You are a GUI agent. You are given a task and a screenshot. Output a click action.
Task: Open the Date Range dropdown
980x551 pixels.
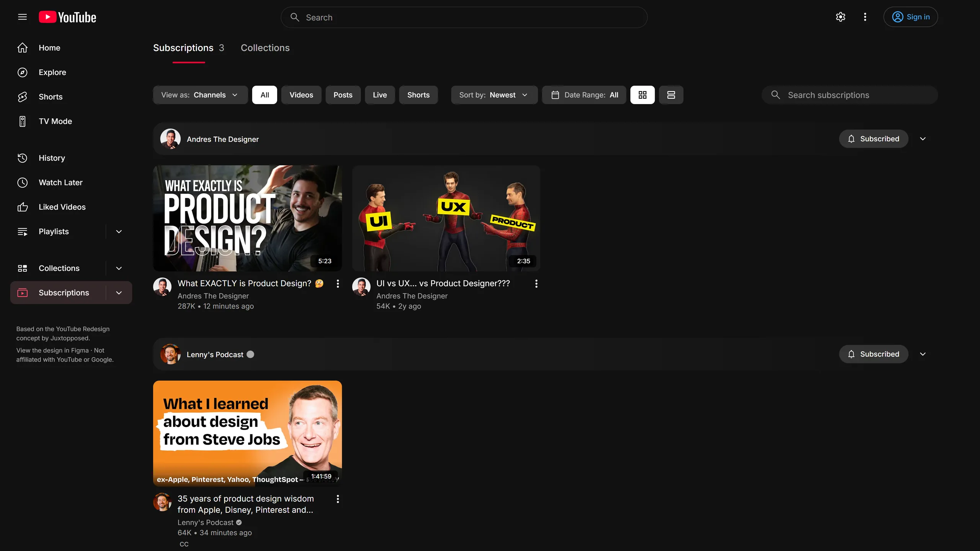point(584,95)
